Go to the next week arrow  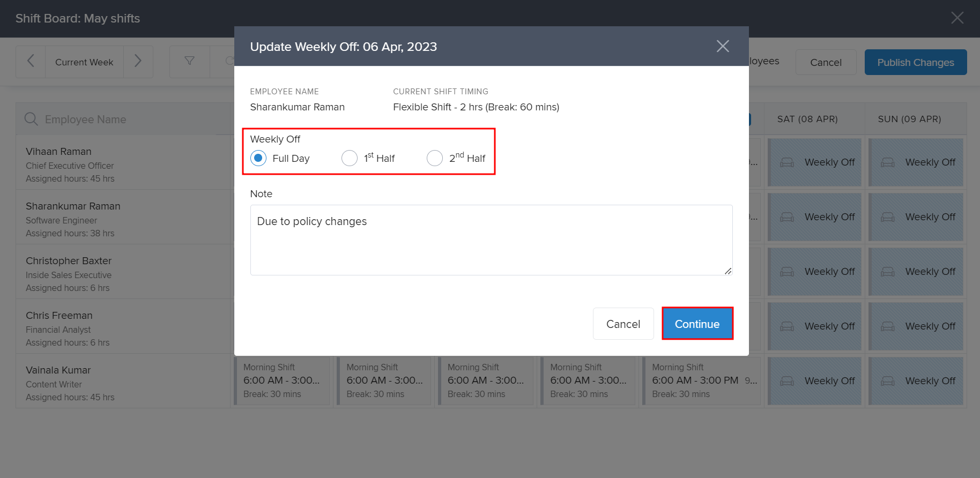tap(138, 62)
